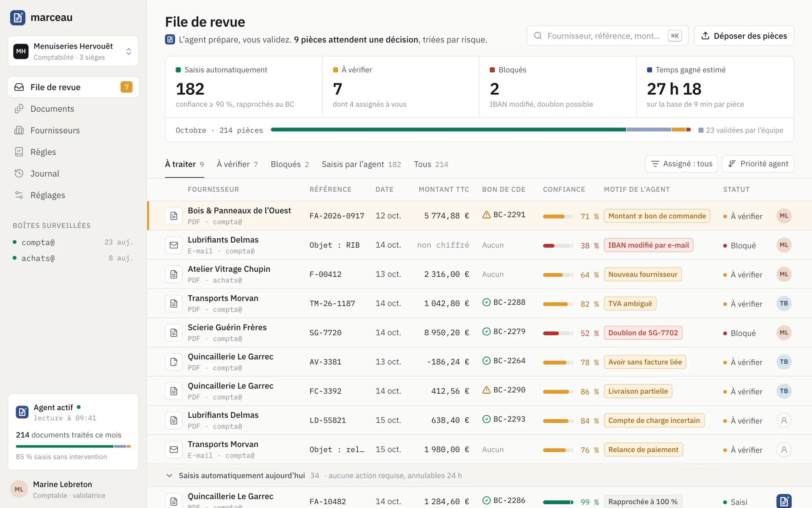
Task: Open the Journal history icon
Action: (x=19, y=174)
